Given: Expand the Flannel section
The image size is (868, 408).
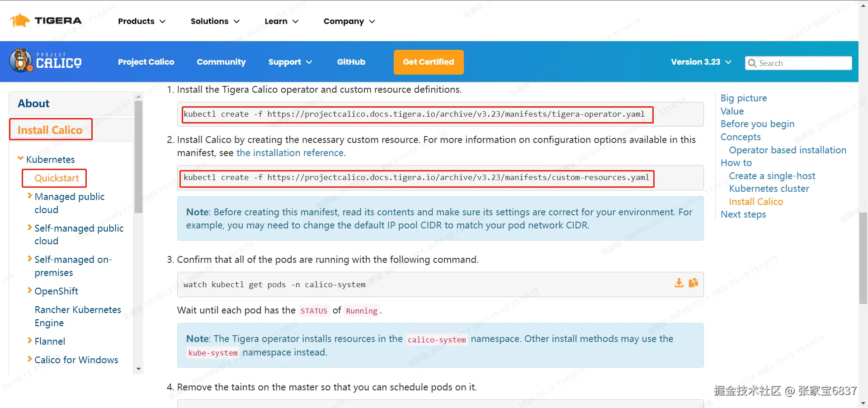Looking at the screenshot, I should coord(30,341).
